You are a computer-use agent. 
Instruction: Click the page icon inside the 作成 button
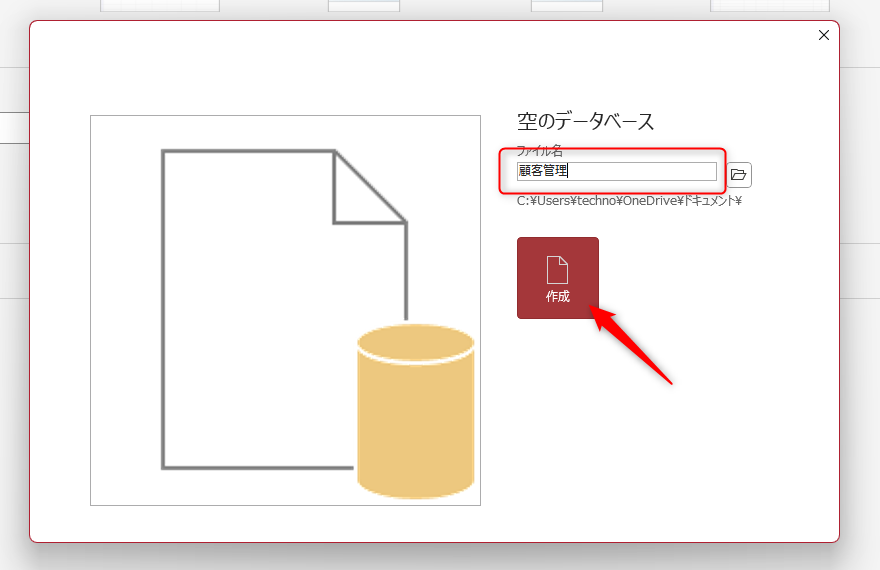[x=557, y=269]
